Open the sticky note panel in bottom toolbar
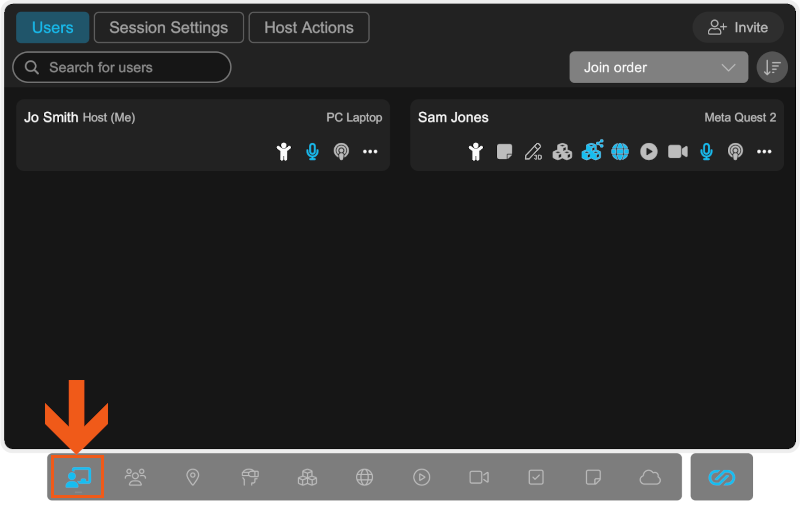 coord(593,478)
